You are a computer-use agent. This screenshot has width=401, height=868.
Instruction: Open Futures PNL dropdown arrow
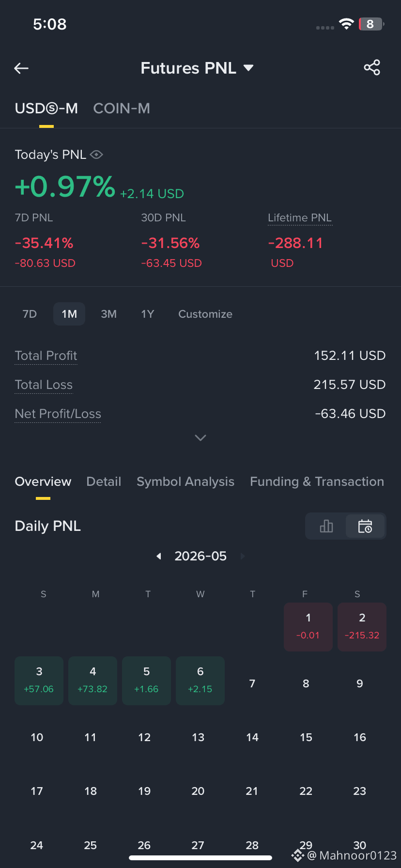tap(248, 68)
